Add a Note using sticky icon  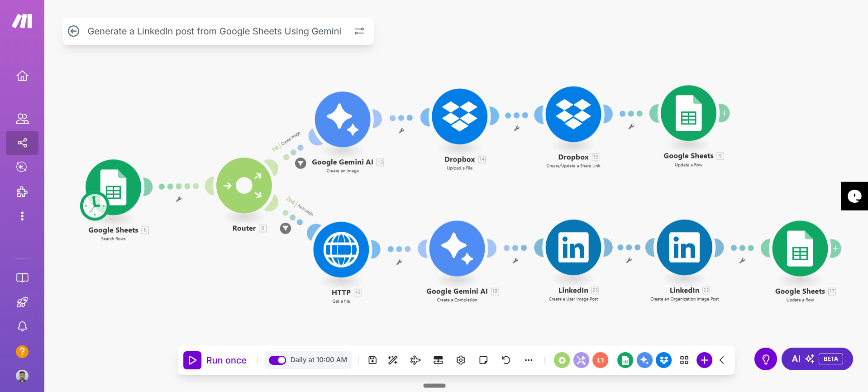click(x=483, y=360)
